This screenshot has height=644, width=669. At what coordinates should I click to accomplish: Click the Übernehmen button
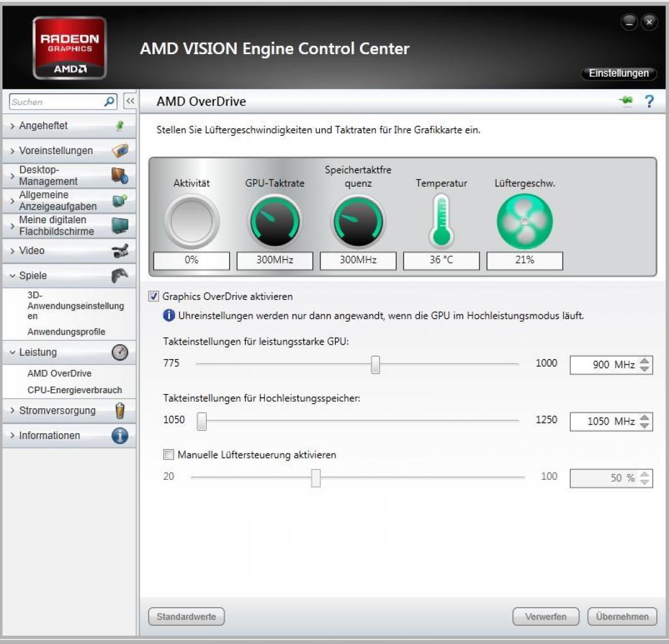click(x=622, y=616)
